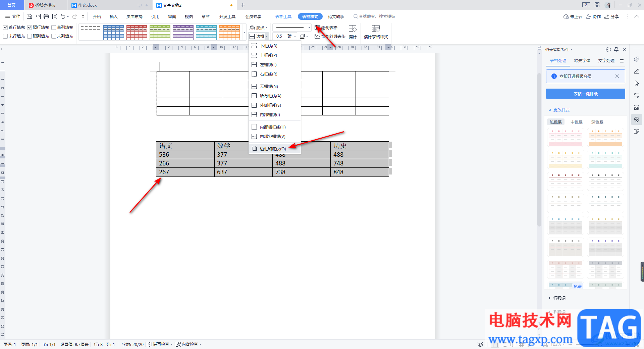Click the Content Check (内容检查) status item

(x=189, y=344)
